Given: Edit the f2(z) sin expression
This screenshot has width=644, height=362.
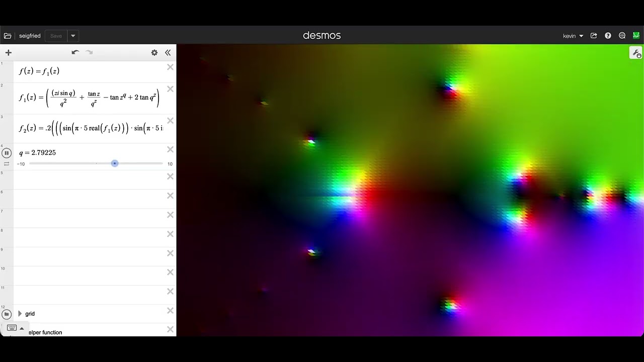Looking at the screenshot, I should (91, 128).
